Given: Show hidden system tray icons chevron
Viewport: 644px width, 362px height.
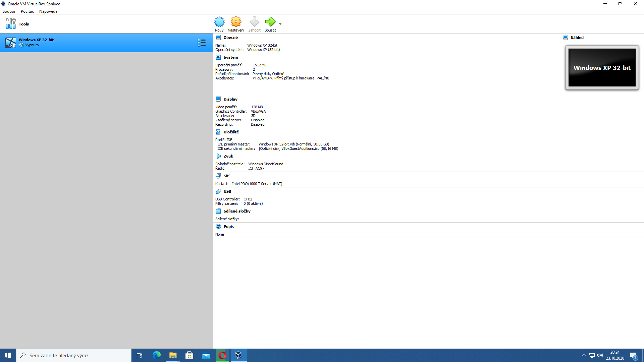Looking at the screenshot, I should tap(584, 355).
